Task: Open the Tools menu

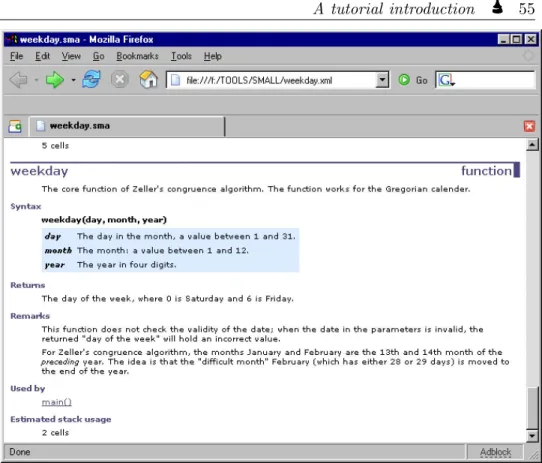Action: click(181, 56)
